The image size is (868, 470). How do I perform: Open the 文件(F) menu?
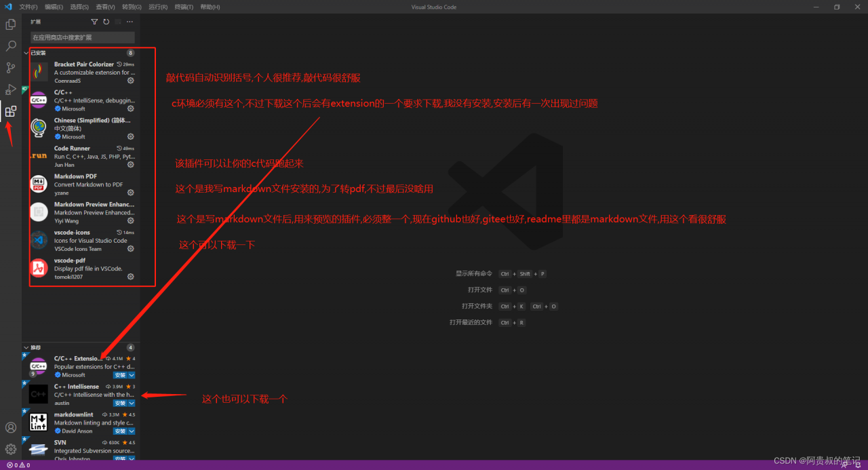click(x=28, y=7)
